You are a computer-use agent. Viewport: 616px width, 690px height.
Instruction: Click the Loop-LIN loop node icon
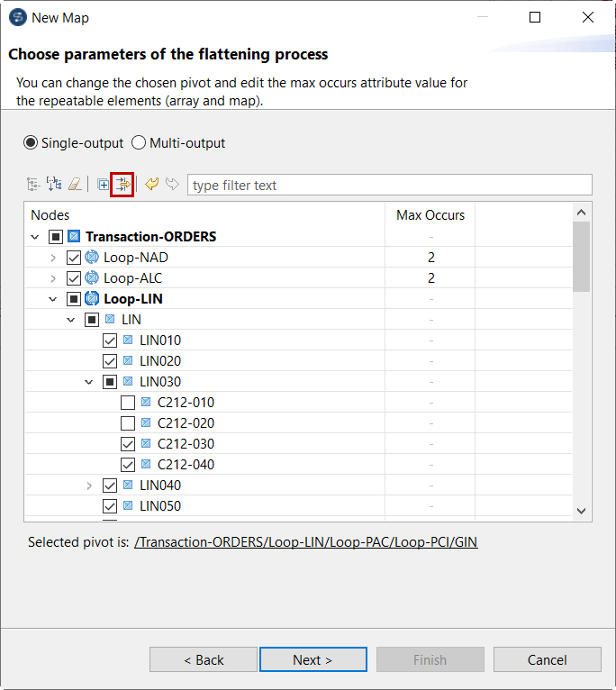(92, 299)
